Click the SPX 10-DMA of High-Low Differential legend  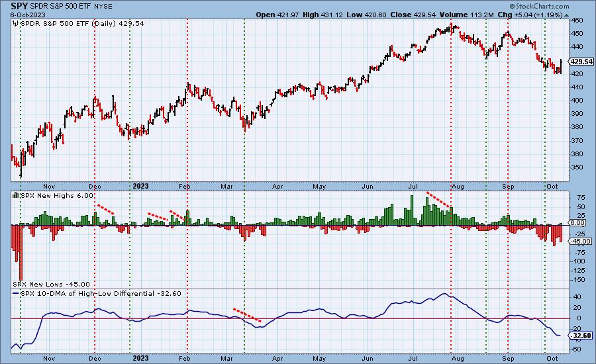[x=101, y=294]
